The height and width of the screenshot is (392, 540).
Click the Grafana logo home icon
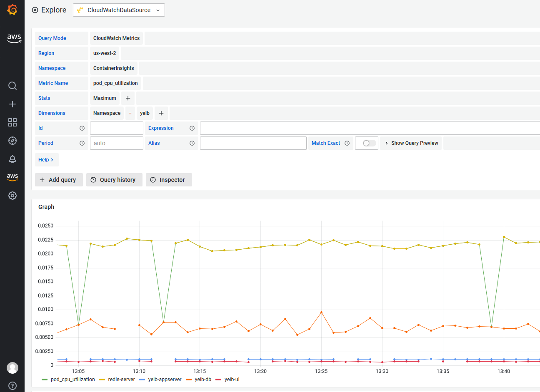[12, 10]
